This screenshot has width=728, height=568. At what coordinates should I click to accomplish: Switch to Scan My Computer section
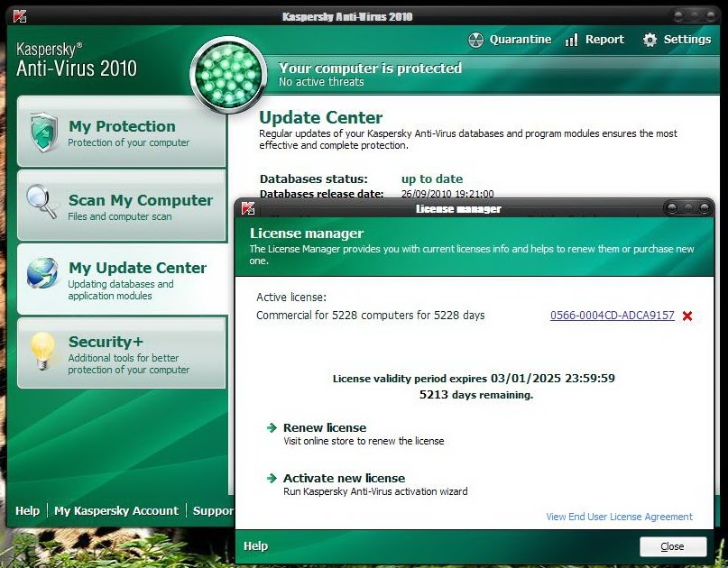click(x=121, y=206)
